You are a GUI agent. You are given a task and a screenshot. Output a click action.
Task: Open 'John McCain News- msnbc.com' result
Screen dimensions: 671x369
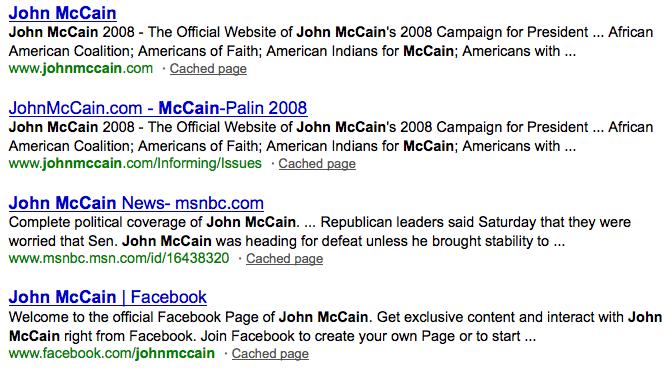[x=136, y=203]
